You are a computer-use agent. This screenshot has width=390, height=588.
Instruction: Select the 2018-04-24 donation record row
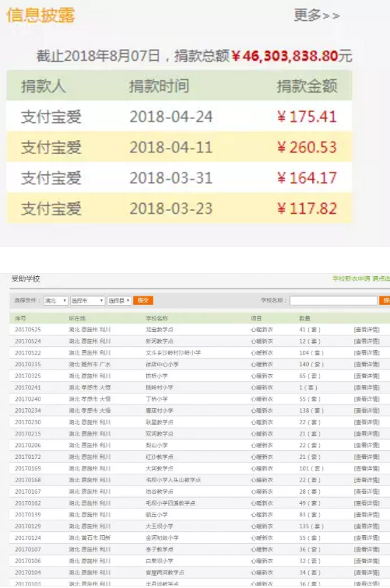(179, 116)
